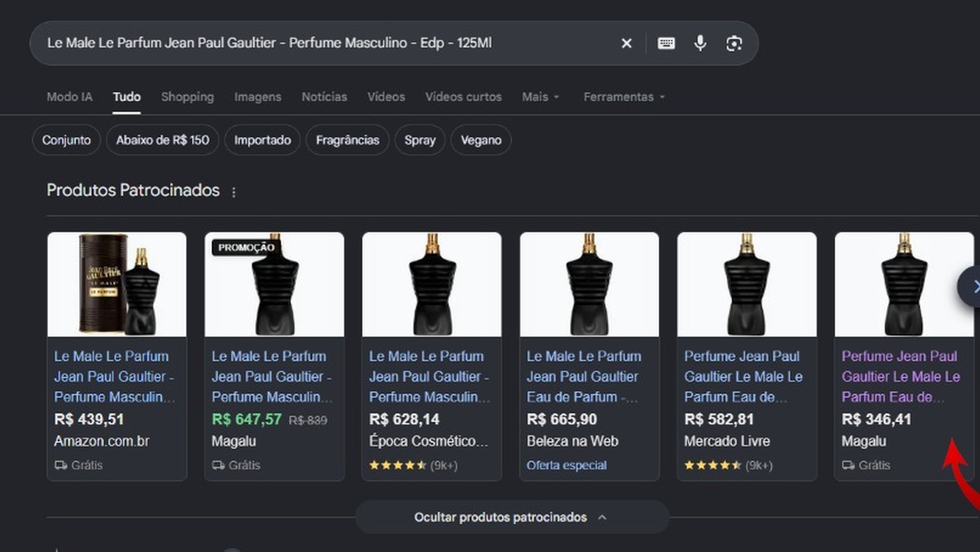Select the Fragrâncias filter chip

347,140
